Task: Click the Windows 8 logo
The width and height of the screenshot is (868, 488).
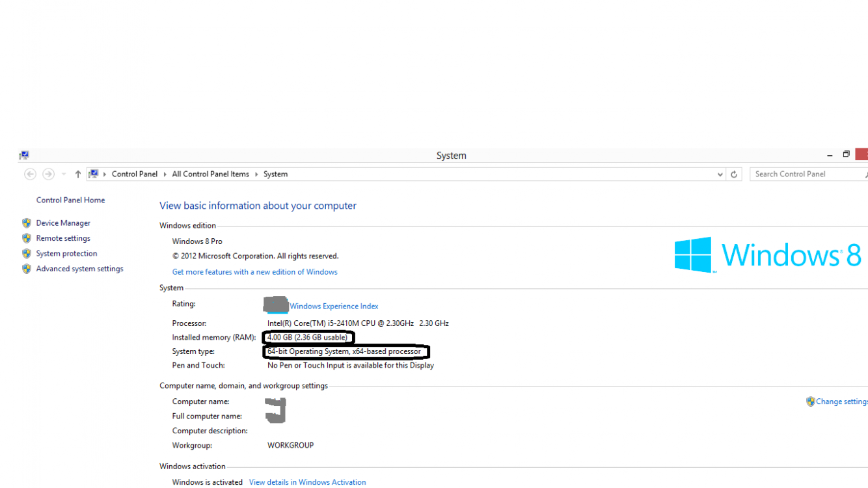Action: (x=768, y=254)
